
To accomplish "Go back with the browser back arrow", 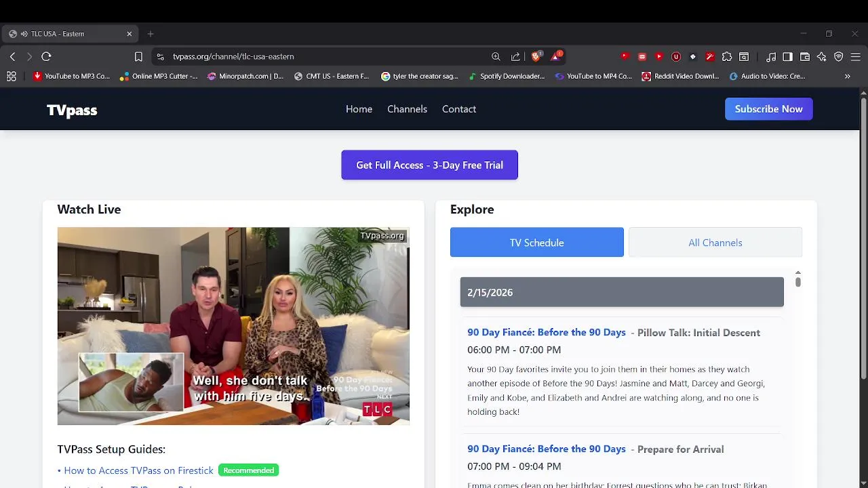I will click(x=12, y=57).
